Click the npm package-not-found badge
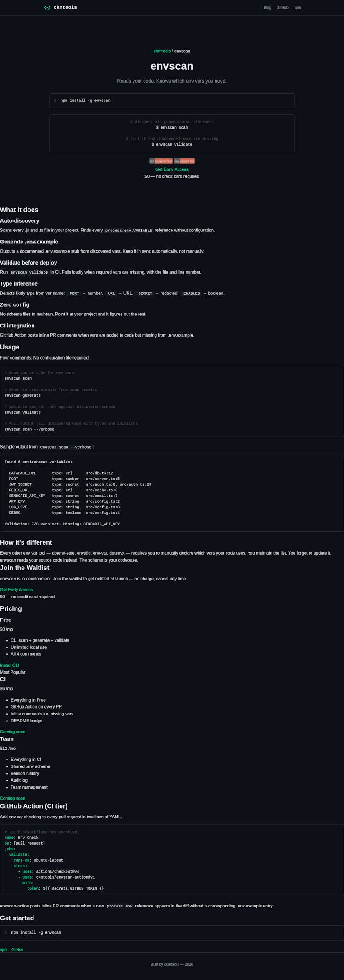This screenshot has width=344, height=980. click(161, 161)
